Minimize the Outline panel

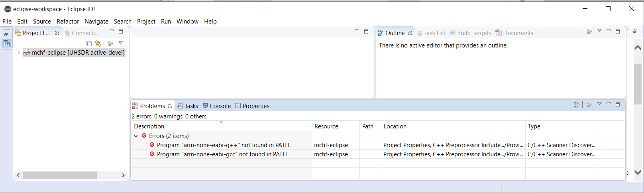click(609, 31)
